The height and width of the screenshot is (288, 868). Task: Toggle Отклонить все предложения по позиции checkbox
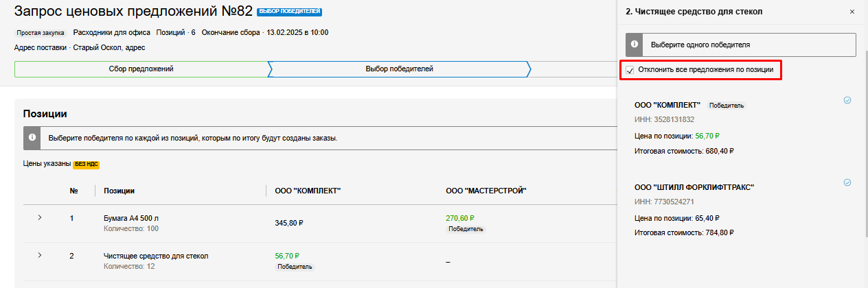click(x=630, y=70)
